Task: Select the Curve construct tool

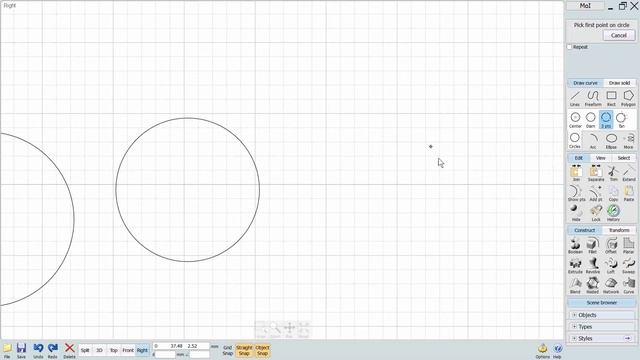Action: [629, 285]
